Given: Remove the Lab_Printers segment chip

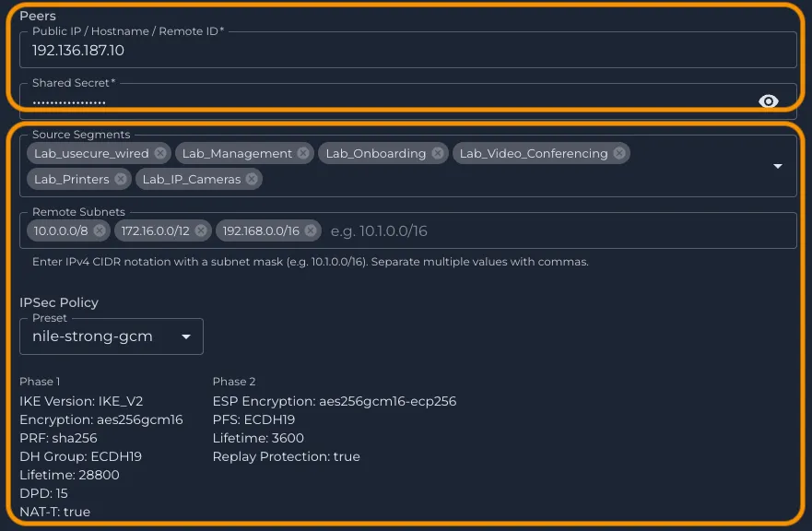Looking at the screenshot, I should pos(121,179).
